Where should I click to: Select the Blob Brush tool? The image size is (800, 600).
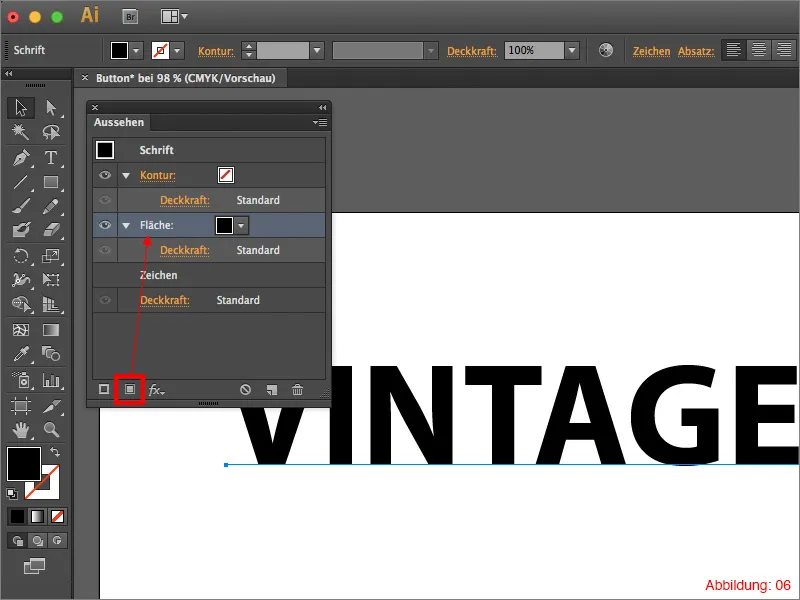point(21,230)
